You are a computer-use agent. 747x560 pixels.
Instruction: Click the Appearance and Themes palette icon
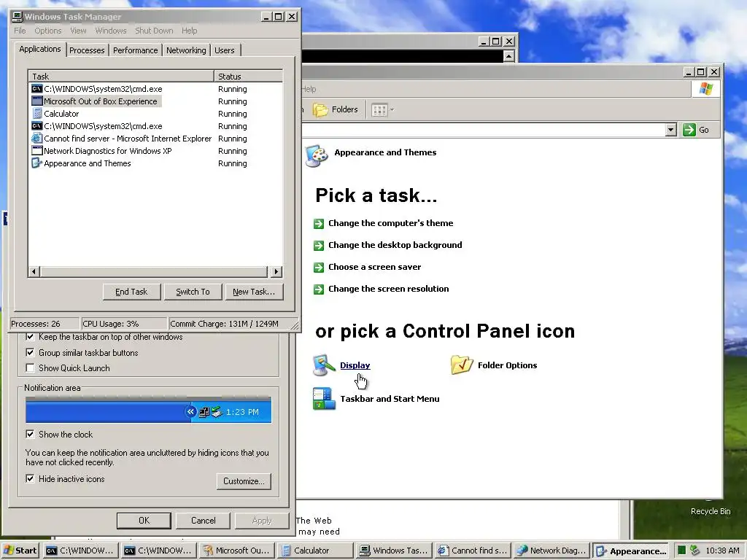pos(317,155)
